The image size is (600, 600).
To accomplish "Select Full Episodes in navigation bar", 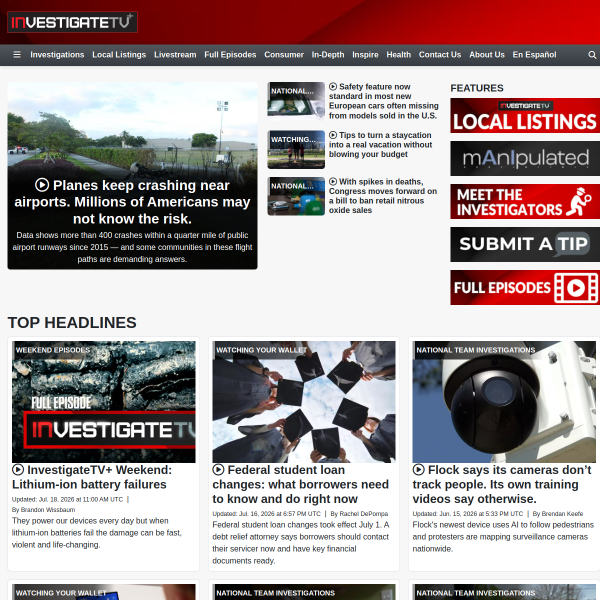I will tap(230, 55).
